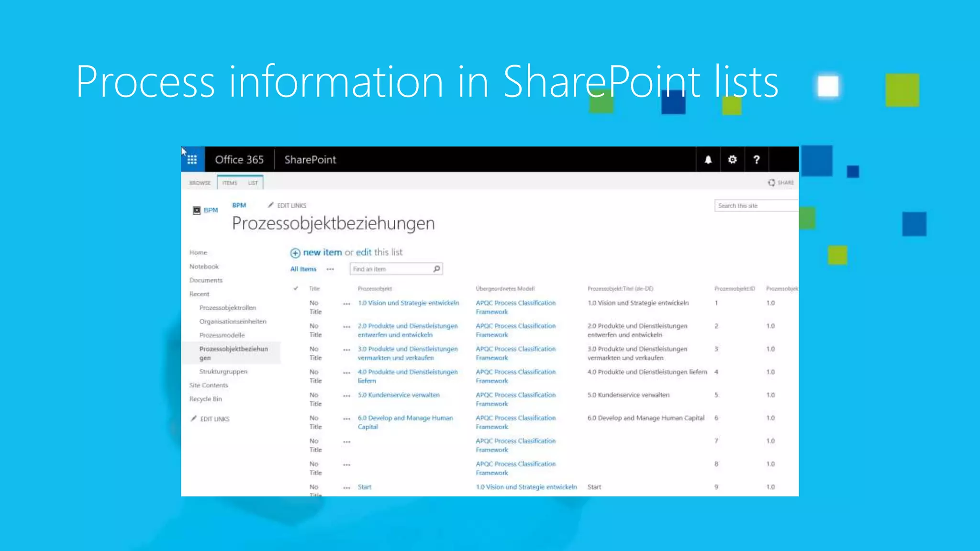Open 4.0 Produkte und Dienstleistungen liefern link
The width and height of the screenshot is (980, 551).
click(408, 376)
